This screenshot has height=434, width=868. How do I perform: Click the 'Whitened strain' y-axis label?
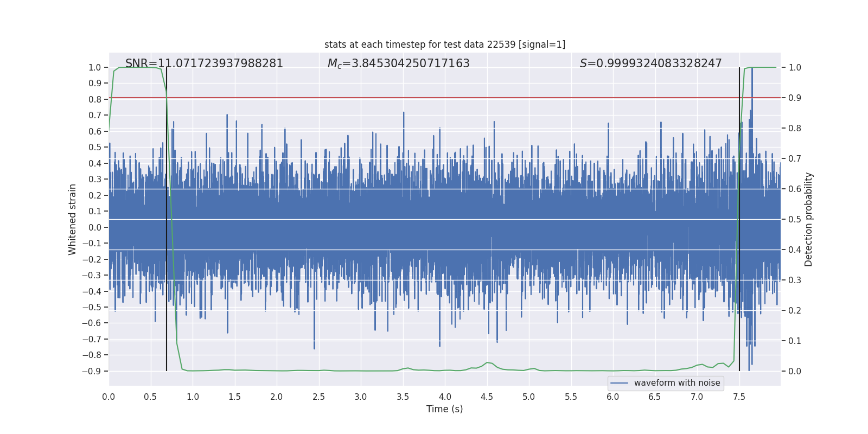point(73,219)
